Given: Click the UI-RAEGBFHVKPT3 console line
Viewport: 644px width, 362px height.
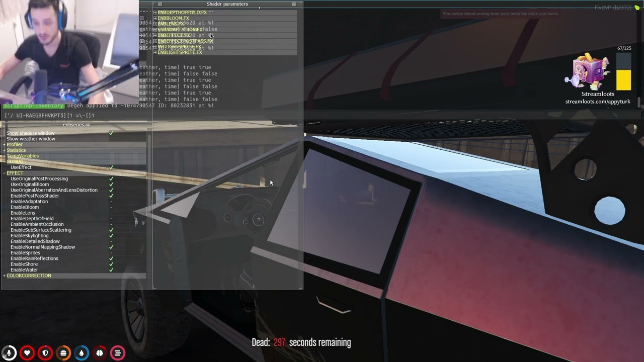Looking at the screenshot, I should click(49, 116).
